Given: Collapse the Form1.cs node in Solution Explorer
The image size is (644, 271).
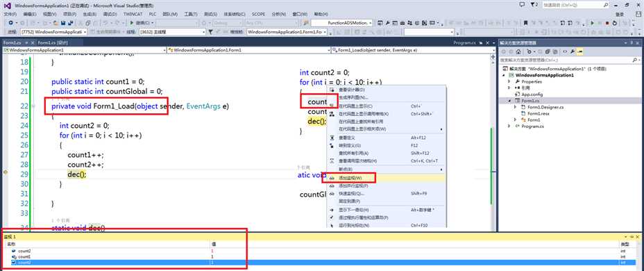Looking at the screenshot, I should (509, 100).
